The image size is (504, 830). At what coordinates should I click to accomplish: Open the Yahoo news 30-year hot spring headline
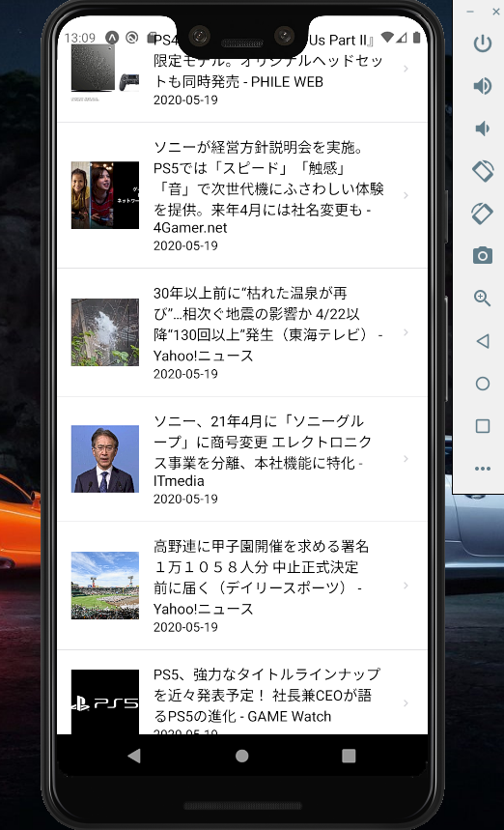pos(267,324)
